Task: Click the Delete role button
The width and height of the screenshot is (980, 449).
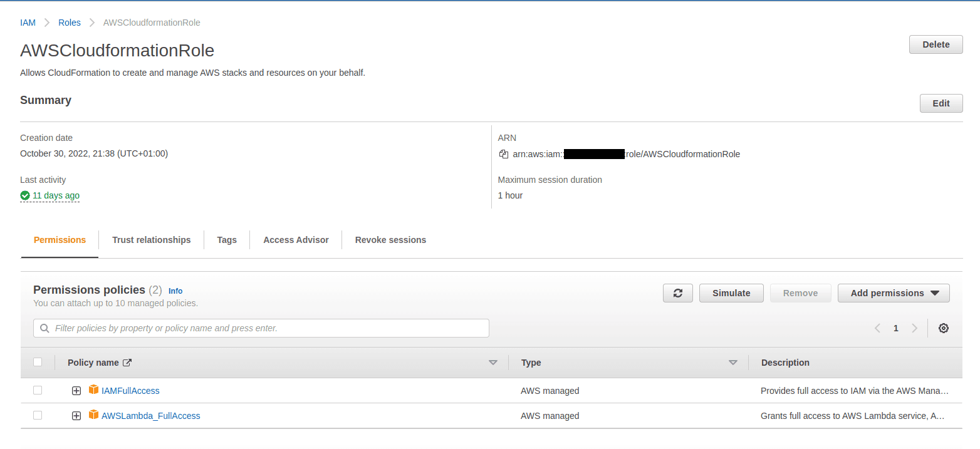Action: (x=936, y=44)
